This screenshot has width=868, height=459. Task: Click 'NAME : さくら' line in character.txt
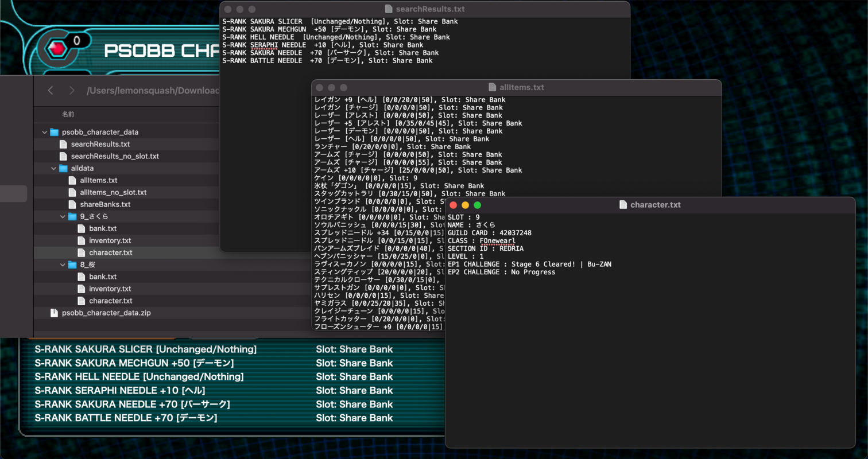(471, 225)
